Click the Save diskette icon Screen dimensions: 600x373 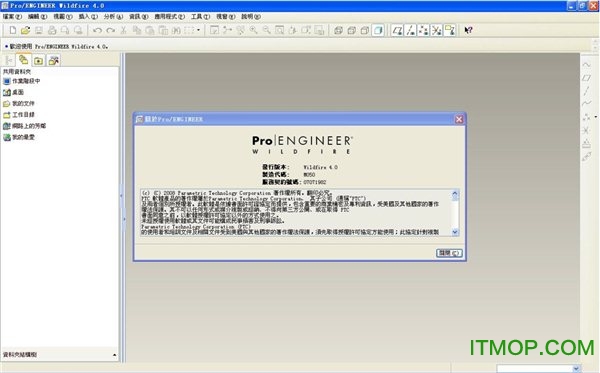pyautogui.click(x=39, y=30)
